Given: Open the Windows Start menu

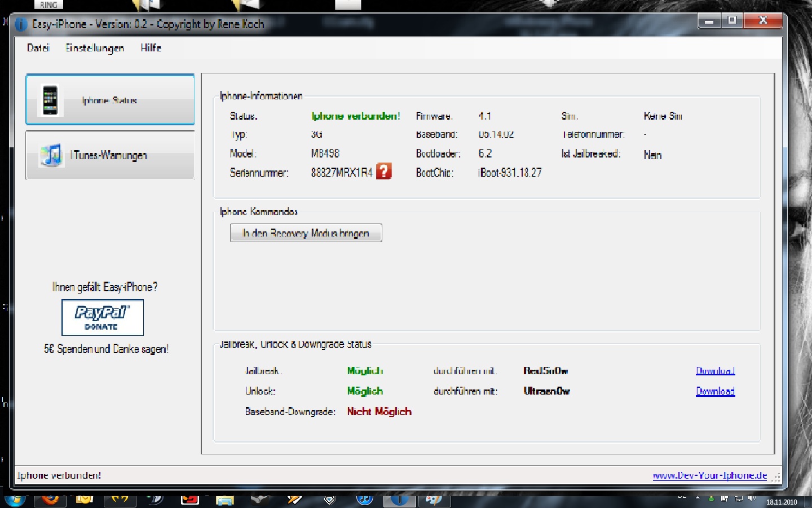Looking at the screenshot, I should 15,501.
